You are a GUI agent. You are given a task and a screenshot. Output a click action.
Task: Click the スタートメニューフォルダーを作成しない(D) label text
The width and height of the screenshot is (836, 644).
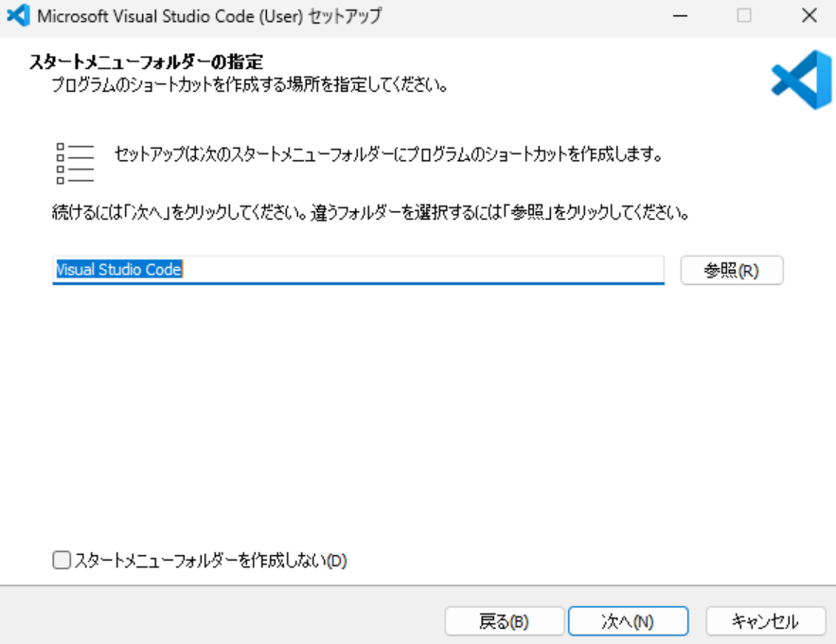point(210,561)
